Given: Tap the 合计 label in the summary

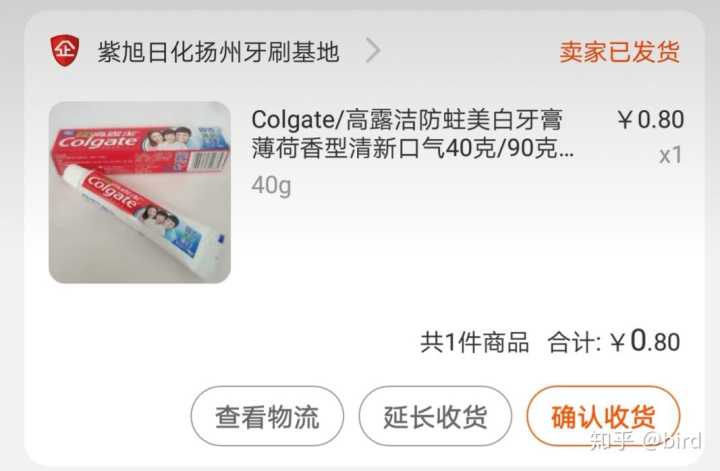Looking at the screenshot, I should pyautogui.click(x=573, y=343).
